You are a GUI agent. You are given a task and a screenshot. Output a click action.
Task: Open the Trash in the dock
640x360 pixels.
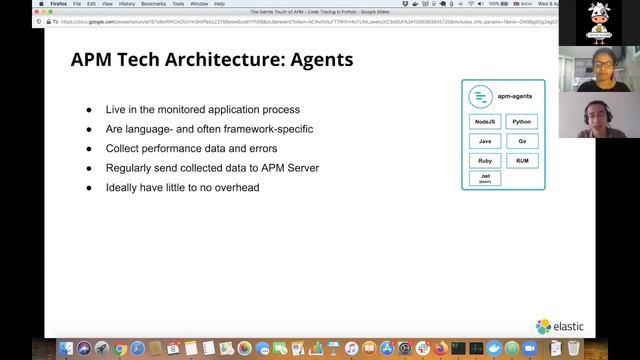tap(573, 349)
